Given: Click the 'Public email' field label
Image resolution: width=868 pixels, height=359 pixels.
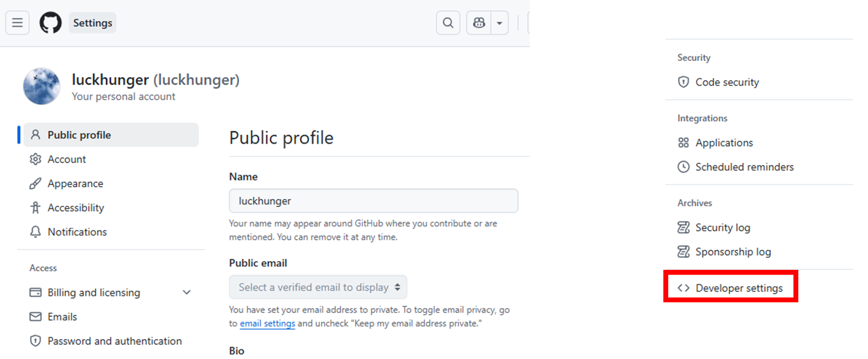Looking at the screenshot, I should point(258,263).
